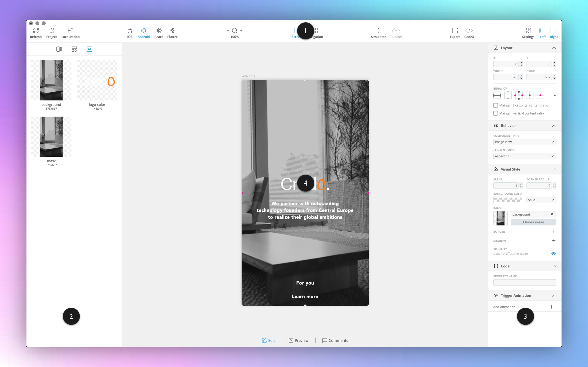The image size is (588, 367).
Task: Open the Simulator
Action: [x=378, y=31]
